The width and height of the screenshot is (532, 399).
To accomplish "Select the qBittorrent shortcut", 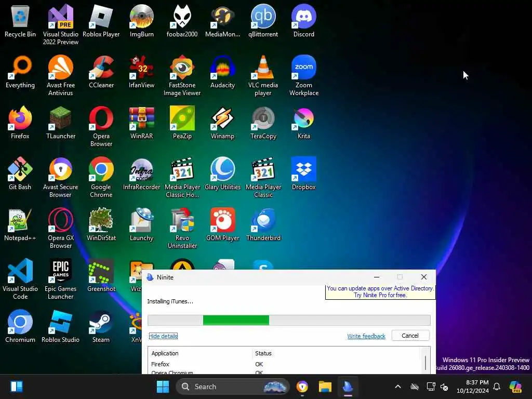I will click(263, 21).
